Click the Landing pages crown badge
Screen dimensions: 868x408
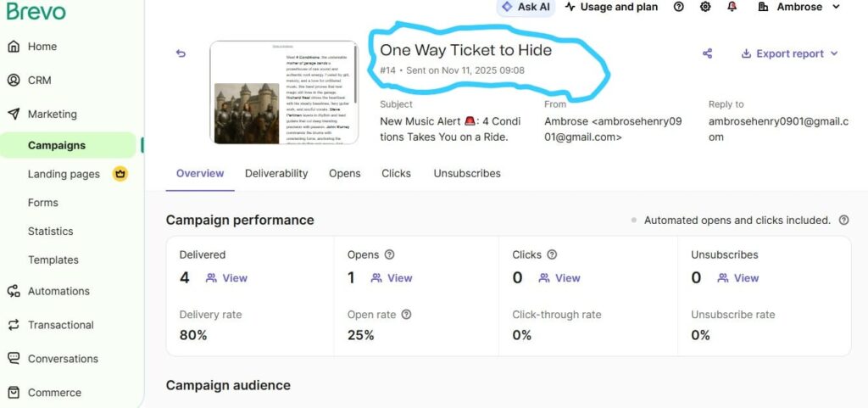pyautogui.click(x=120, y=174)
